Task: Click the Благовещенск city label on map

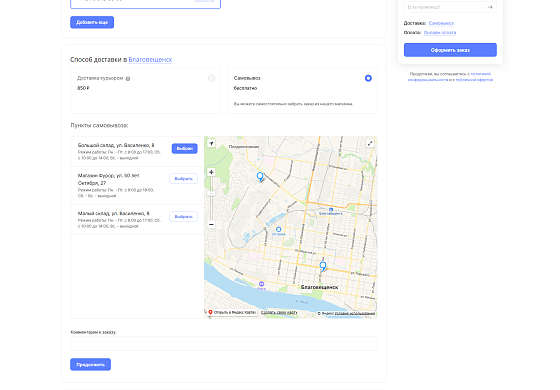Action: (319, 287)
